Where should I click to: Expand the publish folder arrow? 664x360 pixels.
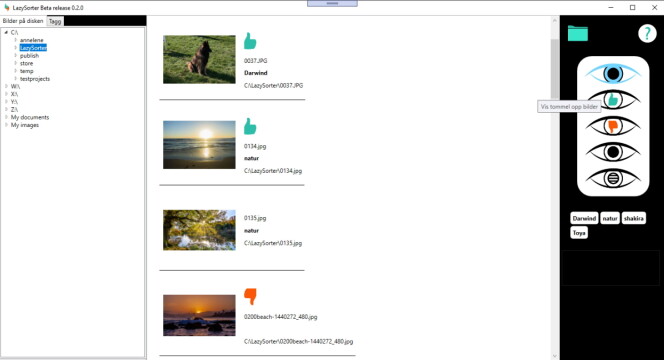tap(16, 55)
